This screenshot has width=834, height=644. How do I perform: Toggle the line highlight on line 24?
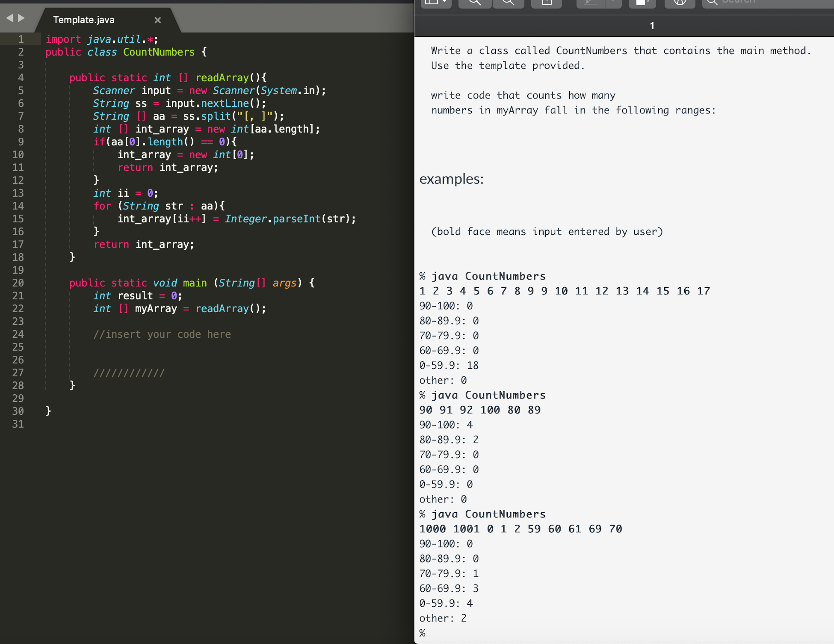point(19,334)
